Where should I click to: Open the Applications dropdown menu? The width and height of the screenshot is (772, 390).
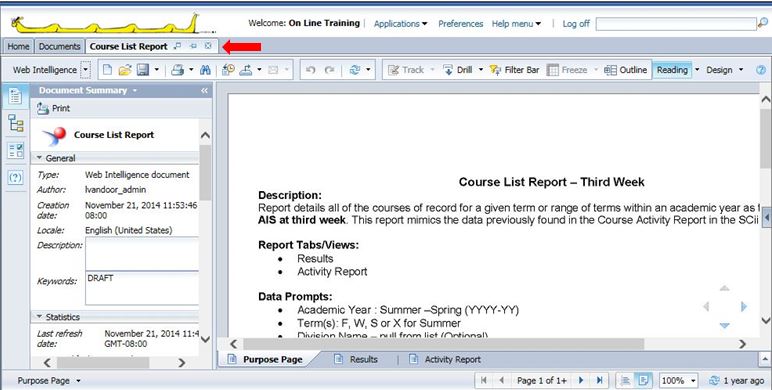click(x=400, y=24)
